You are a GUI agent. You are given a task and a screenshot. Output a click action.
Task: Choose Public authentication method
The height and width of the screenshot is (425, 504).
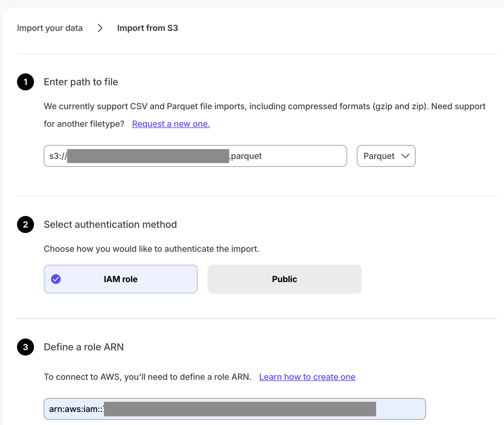[284, 279]
